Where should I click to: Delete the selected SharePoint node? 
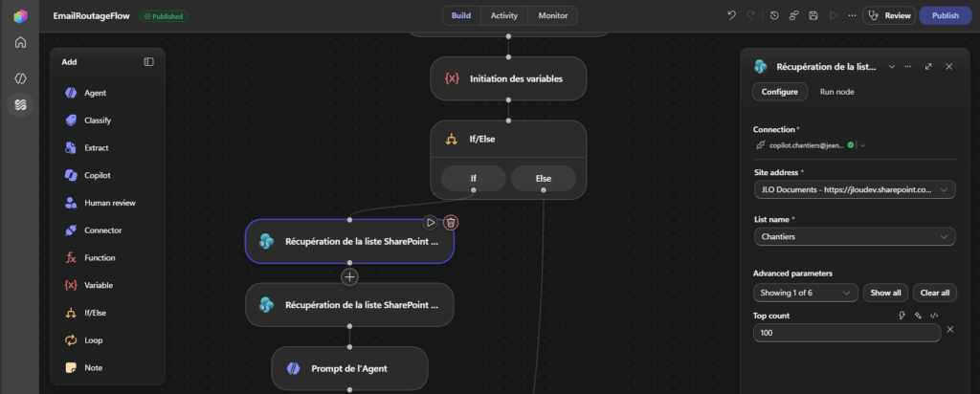(x=451, y=222)
